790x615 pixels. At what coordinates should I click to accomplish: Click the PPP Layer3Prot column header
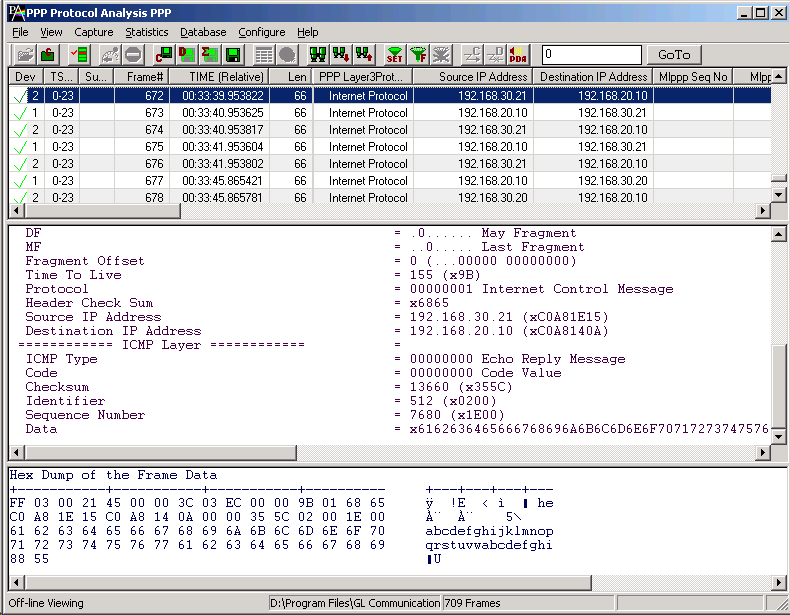pos(363,77)
